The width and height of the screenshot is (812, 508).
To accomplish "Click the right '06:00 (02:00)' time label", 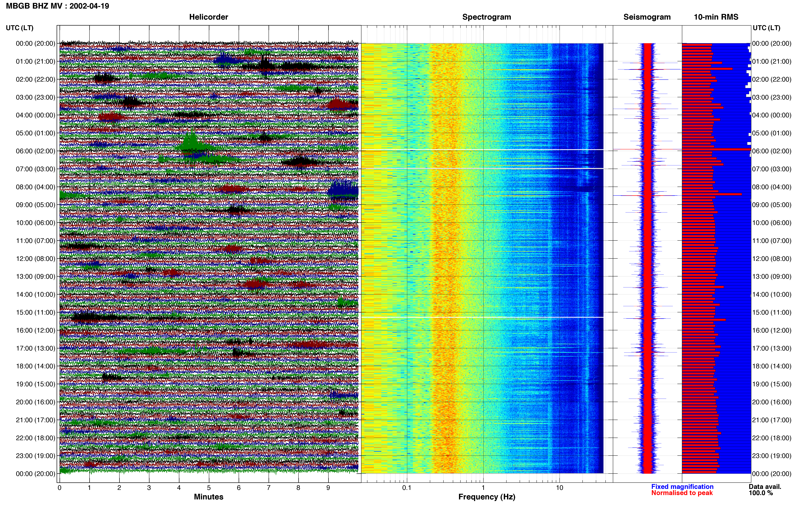I will 772,151.
